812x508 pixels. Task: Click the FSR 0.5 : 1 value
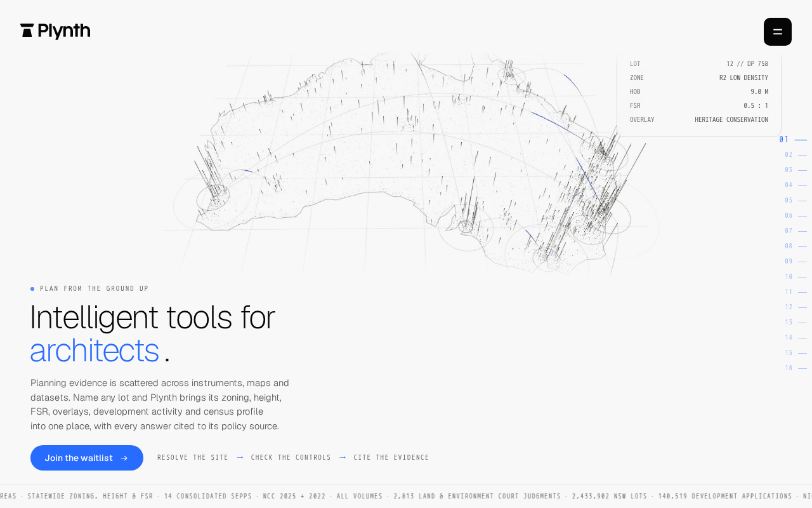tap(756, 106)
